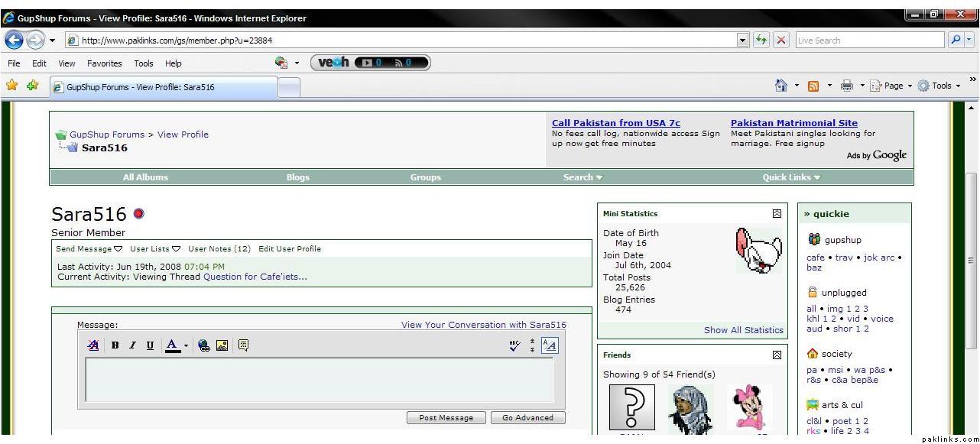Collapse the Friends panel
980x444 pixels.
coord(777,355)
